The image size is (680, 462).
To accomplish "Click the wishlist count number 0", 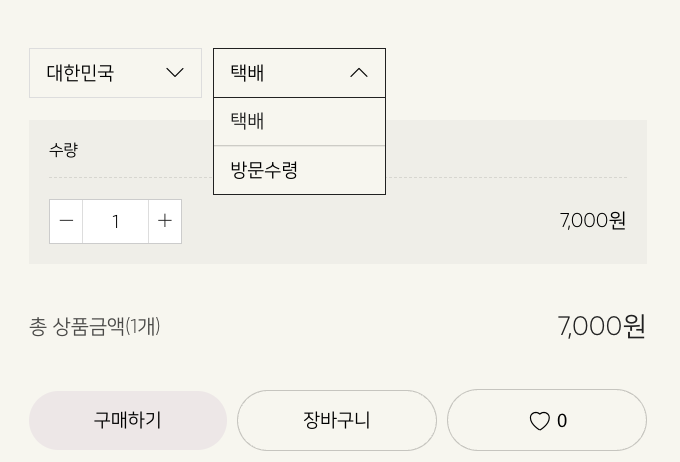I will pos(562,421).
